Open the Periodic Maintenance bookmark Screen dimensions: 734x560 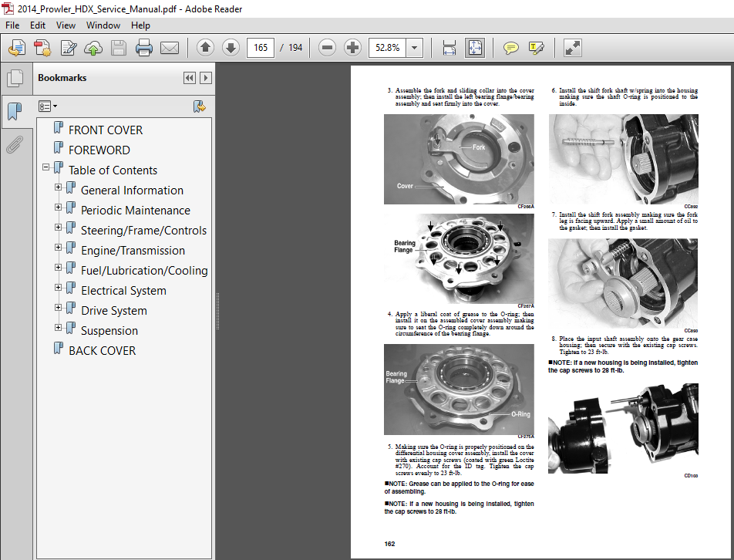135,211
